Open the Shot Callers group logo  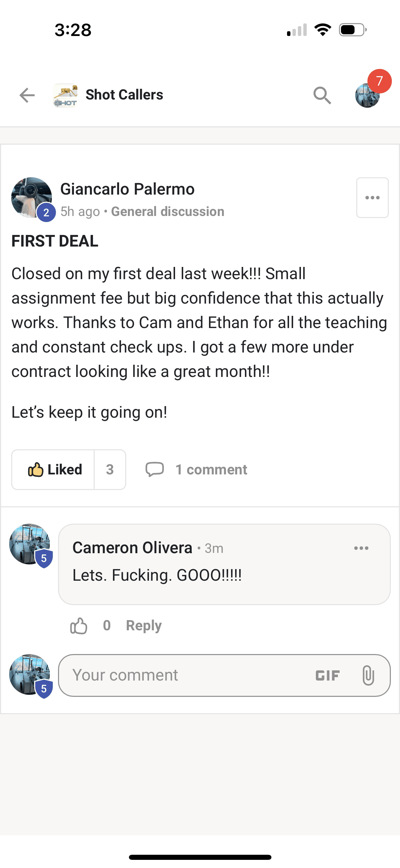click(65, 95)
